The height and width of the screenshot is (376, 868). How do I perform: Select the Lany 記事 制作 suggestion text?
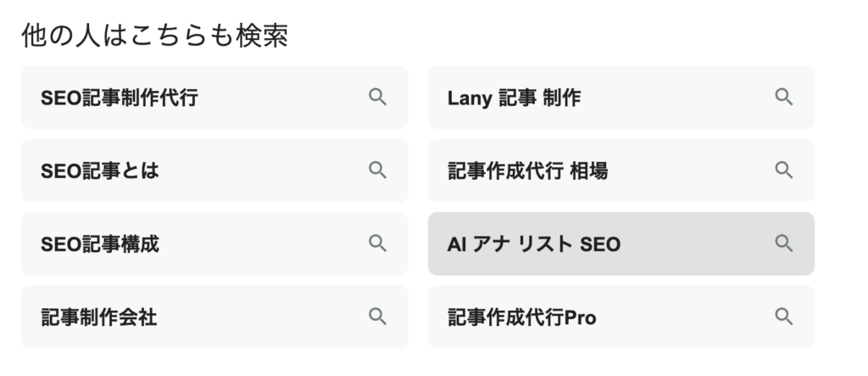[514, 98]
